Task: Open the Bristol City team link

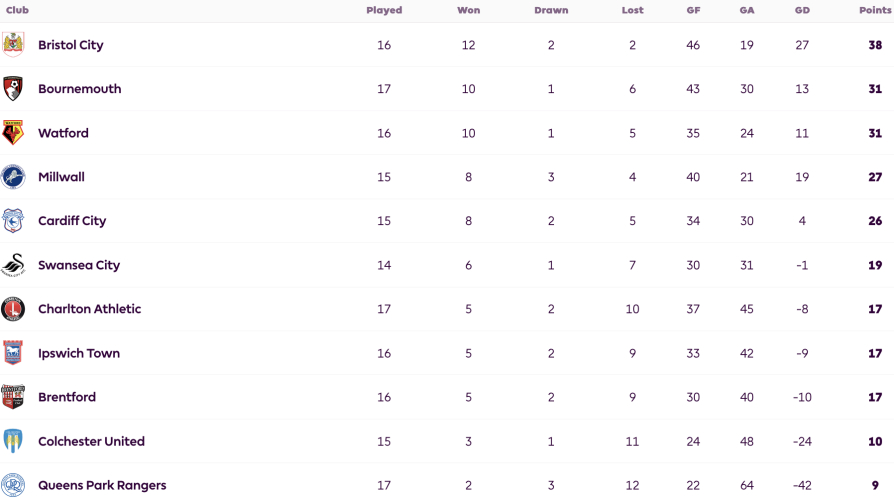Action: click(x=71, y=45)
